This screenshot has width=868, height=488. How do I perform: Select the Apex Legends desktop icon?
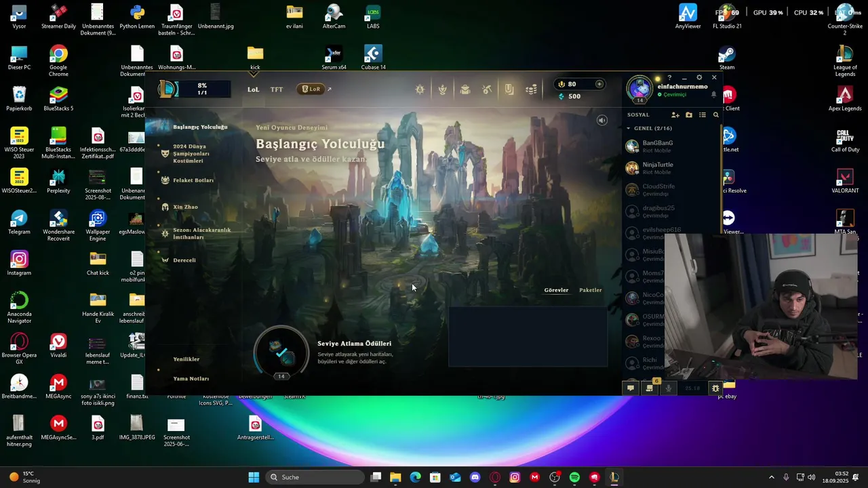point(845,99)
